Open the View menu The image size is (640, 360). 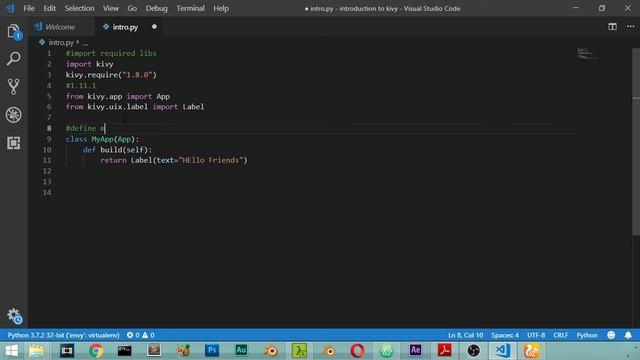[x=111, y=8]
